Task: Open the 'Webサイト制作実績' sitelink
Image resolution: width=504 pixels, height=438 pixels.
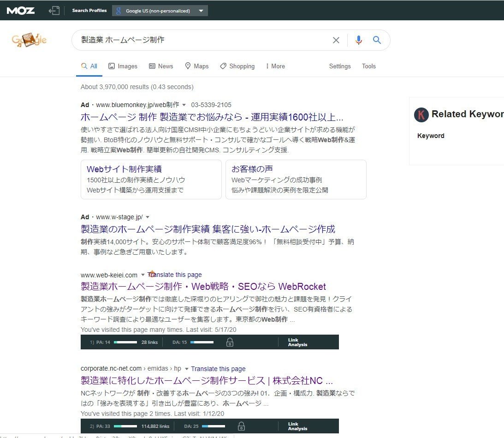Action: point(124,169)
